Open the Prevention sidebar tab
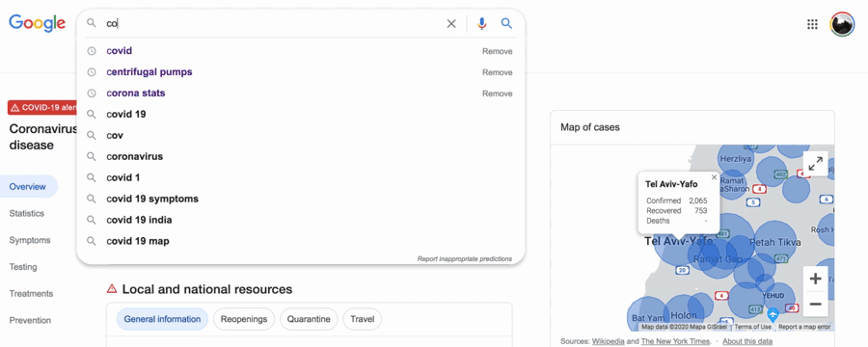Screen dimensions: 868x347 30,320
